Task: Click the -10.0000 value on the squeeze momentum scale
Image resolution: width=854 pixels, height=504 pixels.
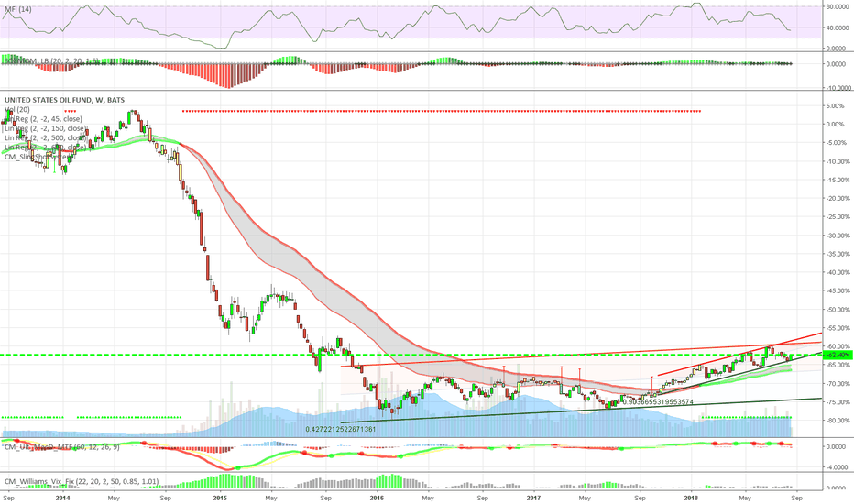Action: [838, 88]
